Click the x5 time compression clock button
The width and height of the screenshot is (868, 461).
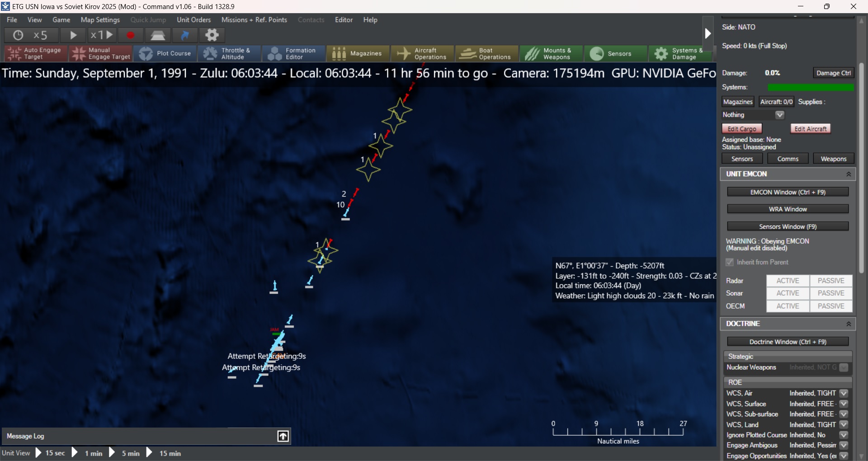(31, 35)
